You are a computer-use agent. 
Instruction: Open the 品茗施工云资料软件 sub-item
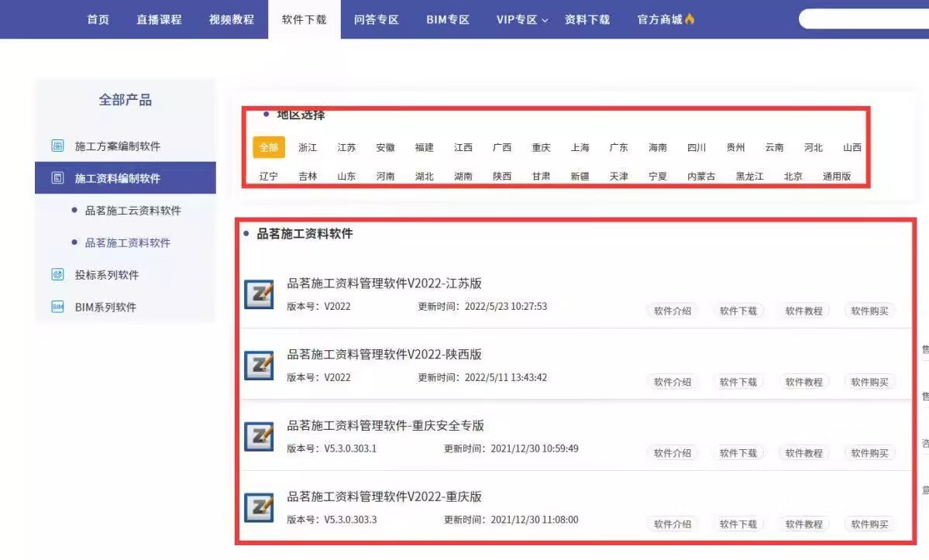[132, 211]
